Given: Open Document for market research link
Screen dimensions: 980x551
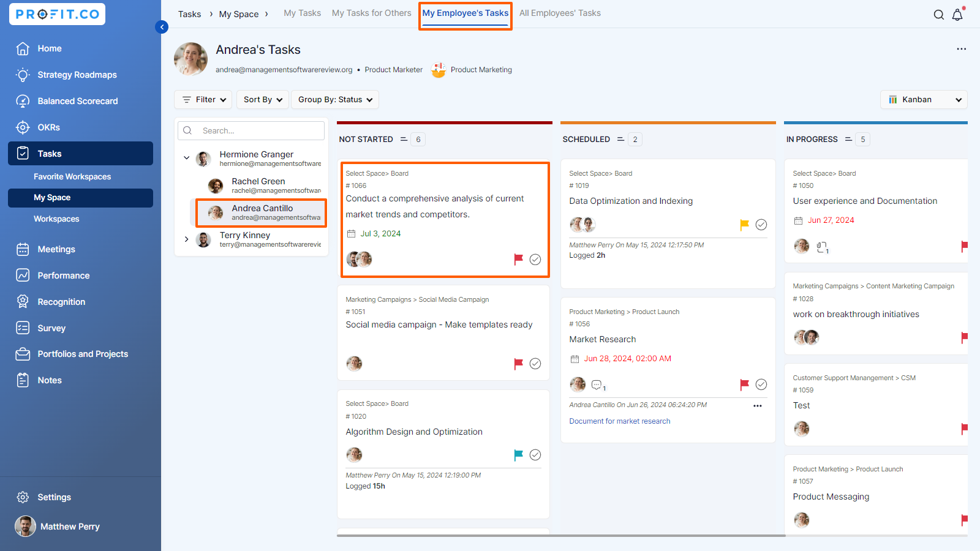Looking at the screenshot, I should [x=619, y=421].
